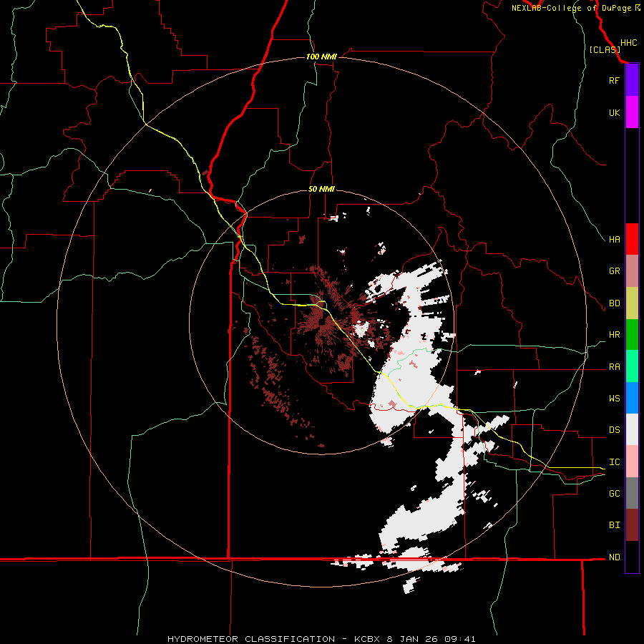Click the 'UK' legend label
Screen dimensions: 644x644
[614, 112]
